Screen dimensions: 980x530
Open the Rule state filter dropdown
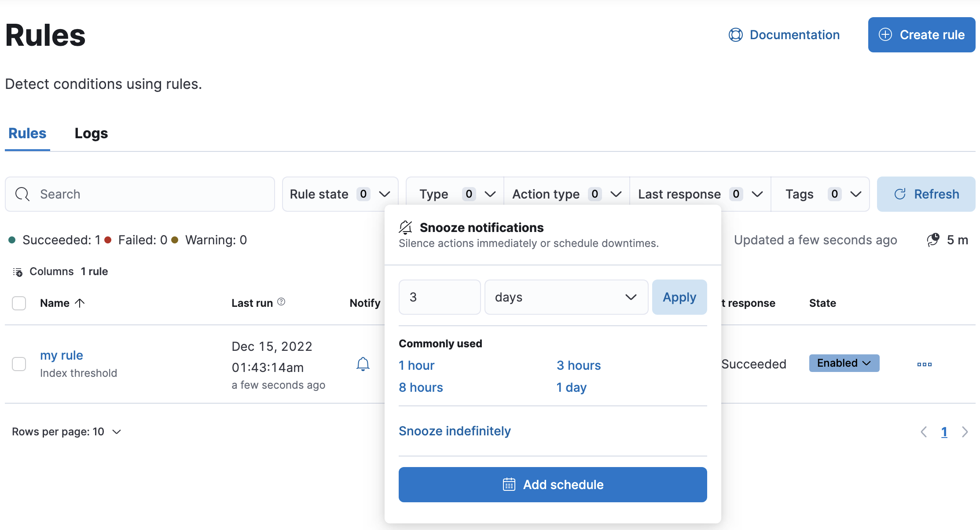coord(340,194)
